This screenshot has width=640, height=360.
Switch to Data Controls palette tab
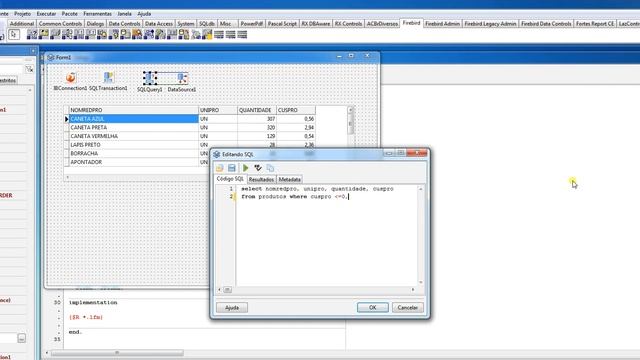[x=124, y=24]
